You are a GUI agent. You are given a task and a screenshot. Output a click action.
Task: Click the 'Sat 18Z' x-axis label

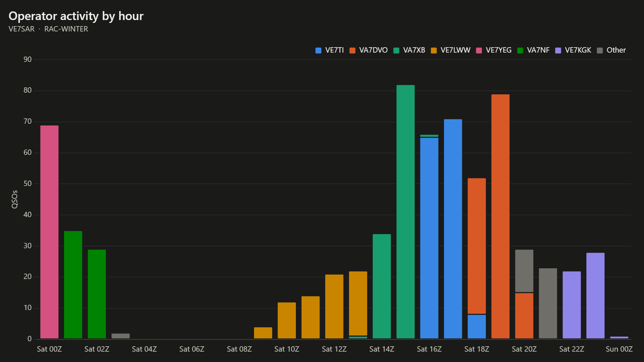tap(477, 349)
